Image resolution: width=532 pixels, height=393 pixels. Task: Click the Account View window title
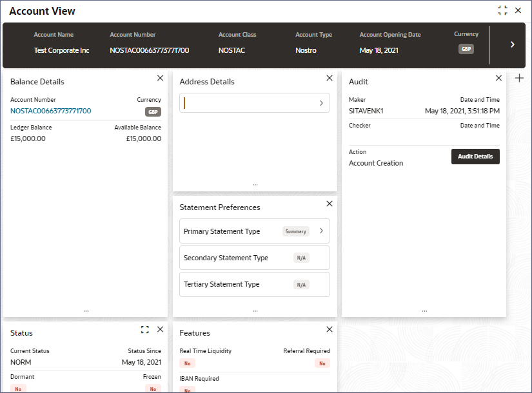42,11
